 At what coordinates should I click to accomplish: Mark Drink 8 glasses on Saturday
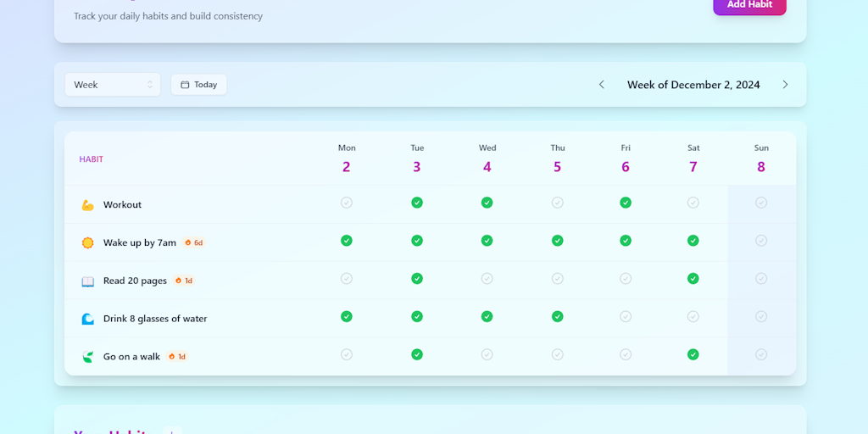(x=693, y=316)
